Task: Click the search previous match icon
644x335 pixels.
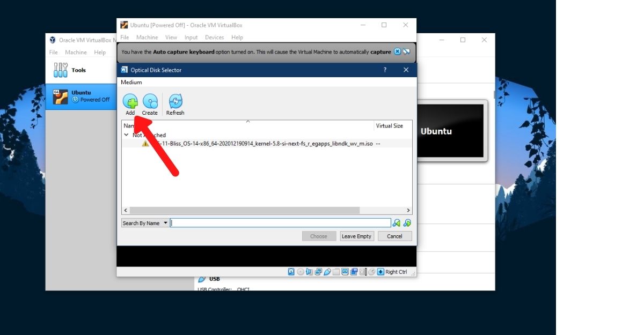Action: click(397, 223)
